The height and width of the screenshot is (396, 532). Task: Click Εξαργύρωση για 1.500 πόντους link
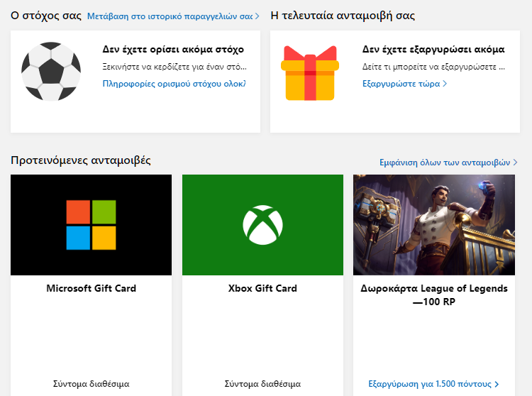coord(433,384)
